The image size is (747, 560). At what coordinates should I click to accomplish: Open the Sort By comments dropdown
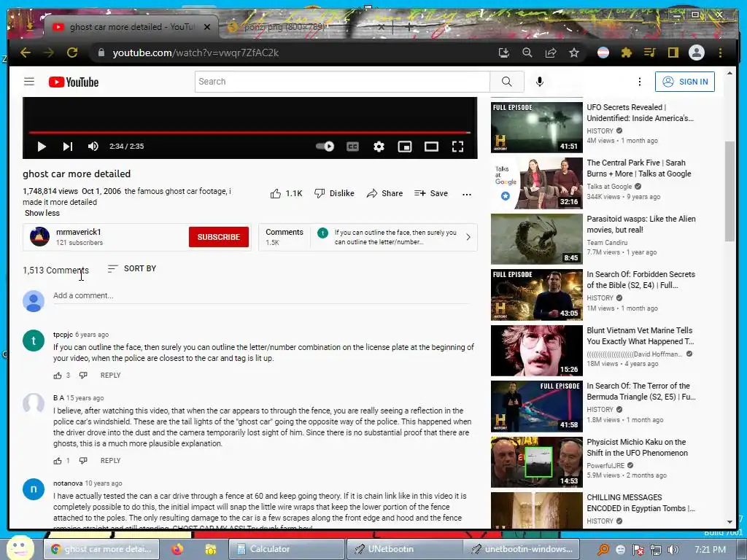click(132, 268)
